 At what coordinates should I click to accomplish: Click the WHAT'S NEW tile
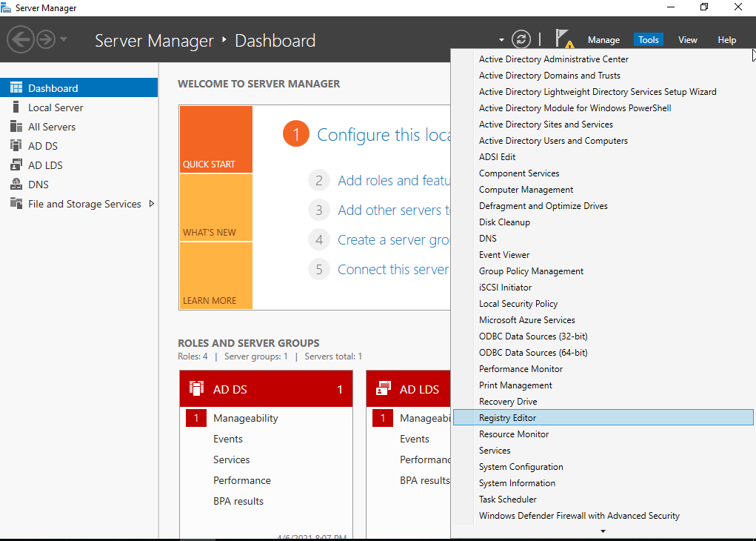(215, 208)
